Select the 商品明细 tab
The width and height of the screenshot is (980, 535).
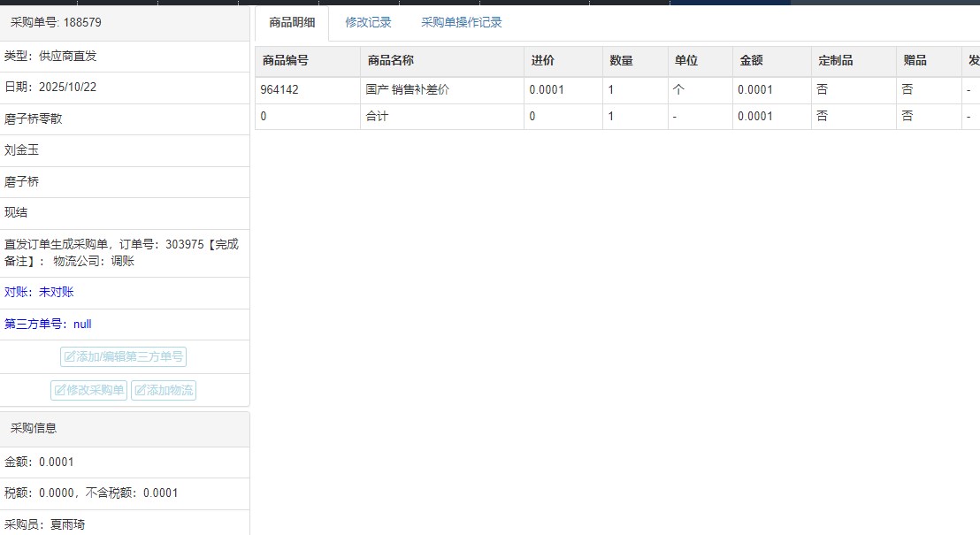(292, 23)
